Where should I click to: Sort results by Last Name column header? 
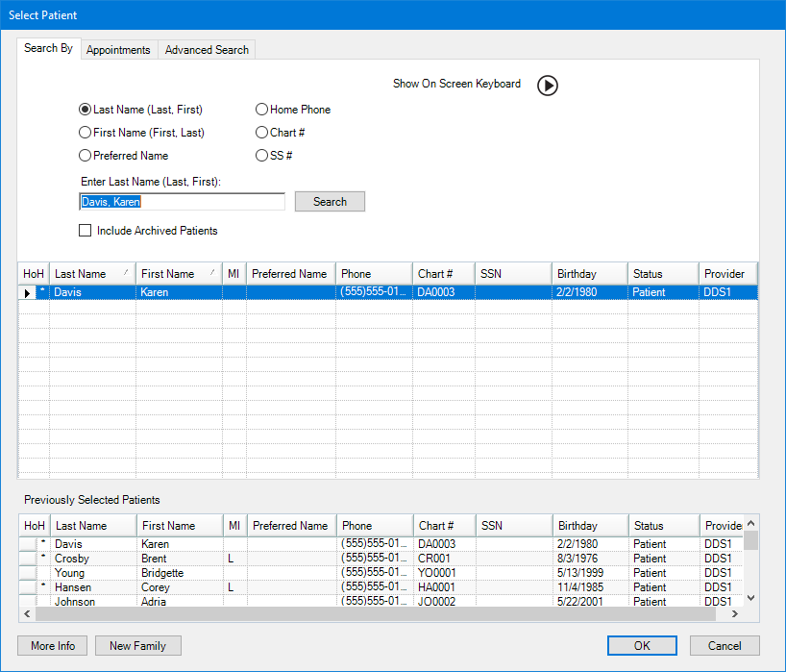click(91, 274)
